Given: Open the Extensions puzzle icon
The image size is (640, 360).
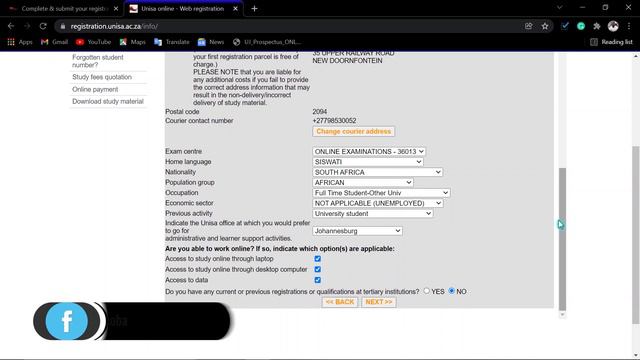Looking at the screenshot, I should pos(597,26).
